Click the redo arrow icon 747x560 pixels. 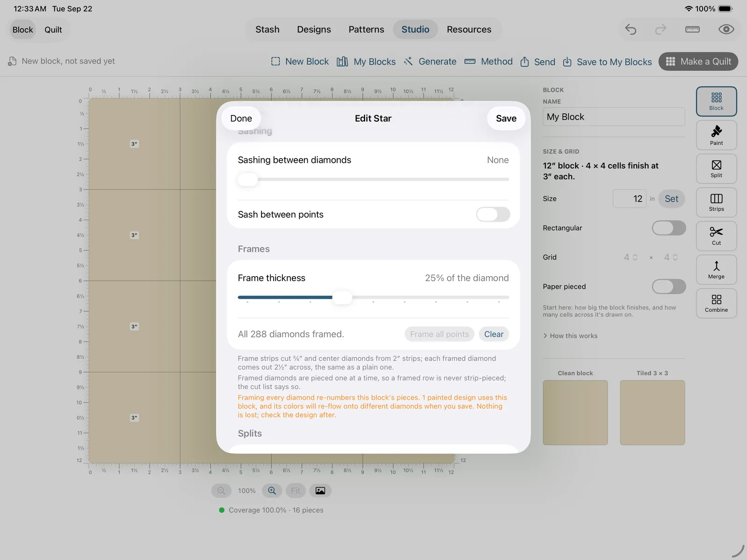[x=661, y=29]
